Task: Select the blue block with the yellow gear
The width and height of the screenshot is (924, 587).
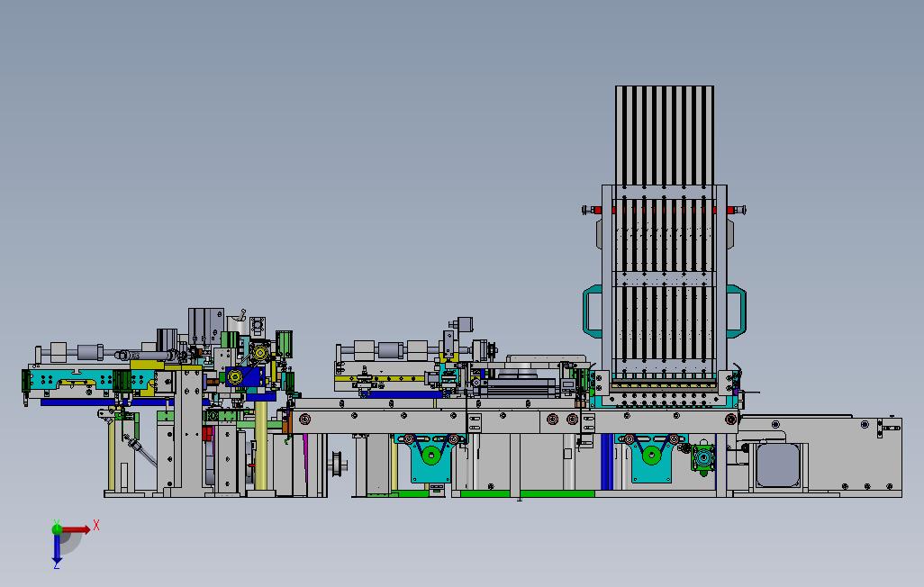Action: pyautogui.click(x=243, y=376)
